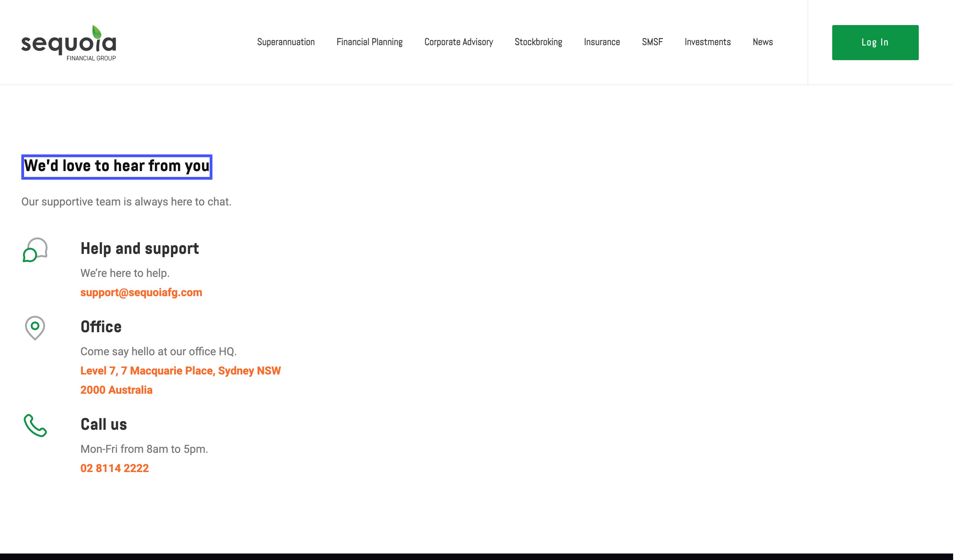Select Stockbroking in the navigation
960x560 pixels.
[x=538, y=42]
